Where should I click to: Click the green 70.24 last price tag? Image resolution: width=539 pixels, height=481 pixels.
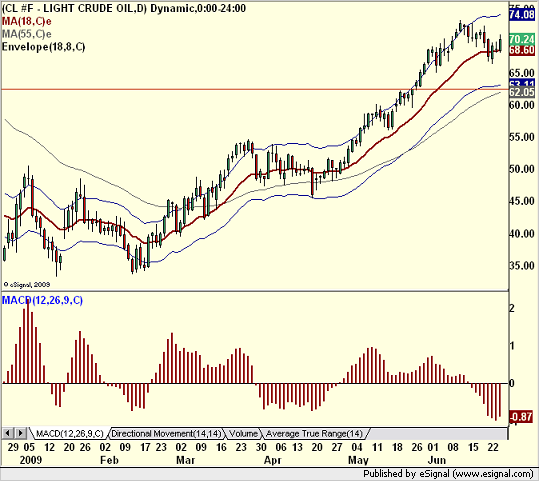click(522, 39)
